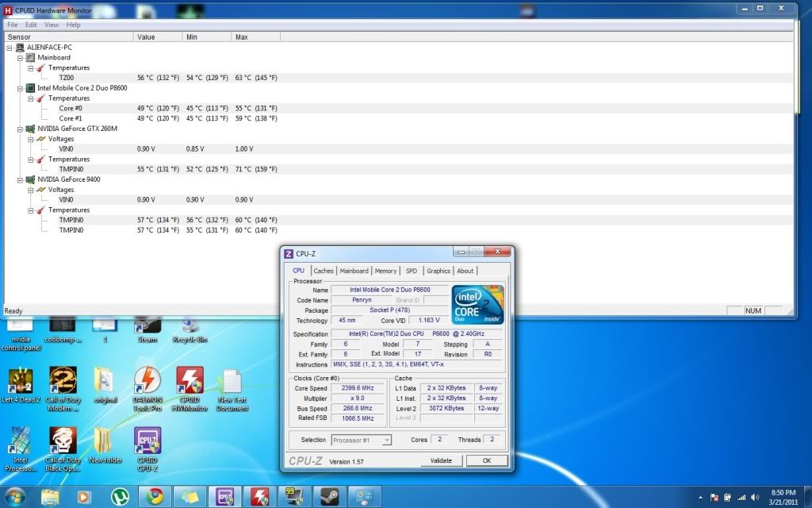Open the File menu in HWMonitor
Image resolution: width=812 pixels, height=508 pixels.
point(13,25)
